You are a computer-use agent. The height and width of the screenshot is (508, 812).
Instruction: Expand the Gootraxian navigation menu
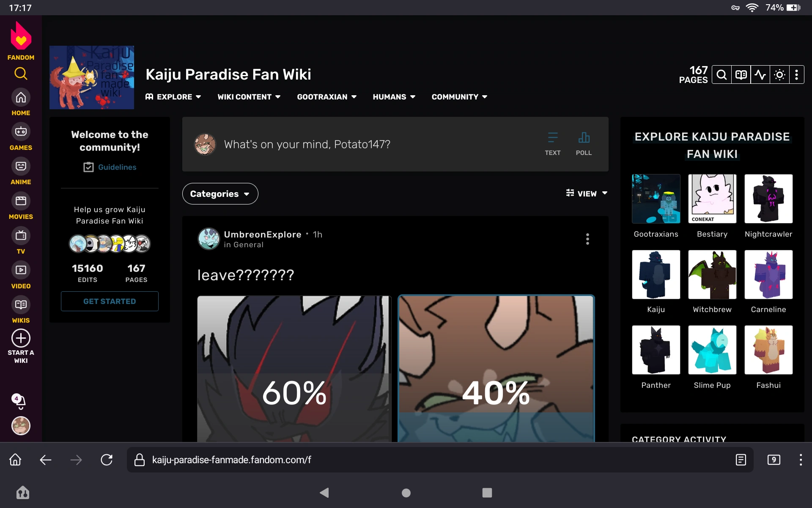coord(326,97)
